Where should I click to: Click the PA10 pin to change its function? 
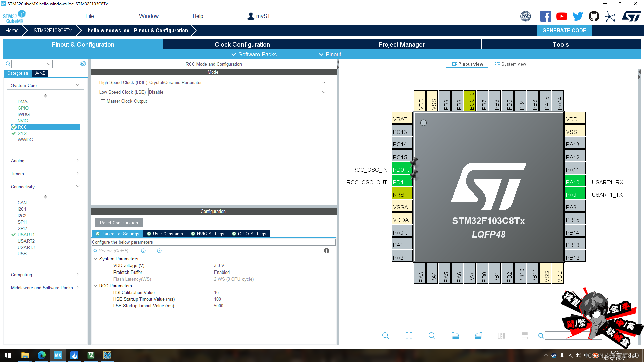tap(574, 182)
